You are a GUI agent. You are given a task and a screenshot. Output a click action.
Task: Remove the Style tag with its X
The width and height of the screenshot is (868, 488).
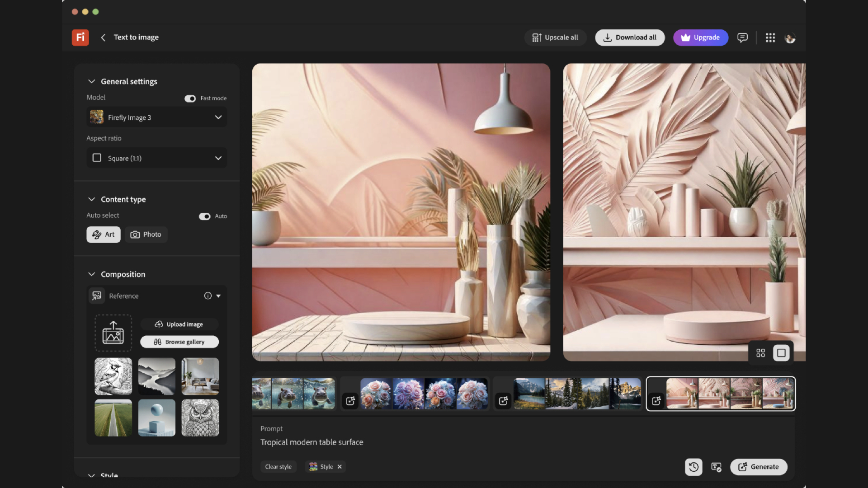pos(340,467)
